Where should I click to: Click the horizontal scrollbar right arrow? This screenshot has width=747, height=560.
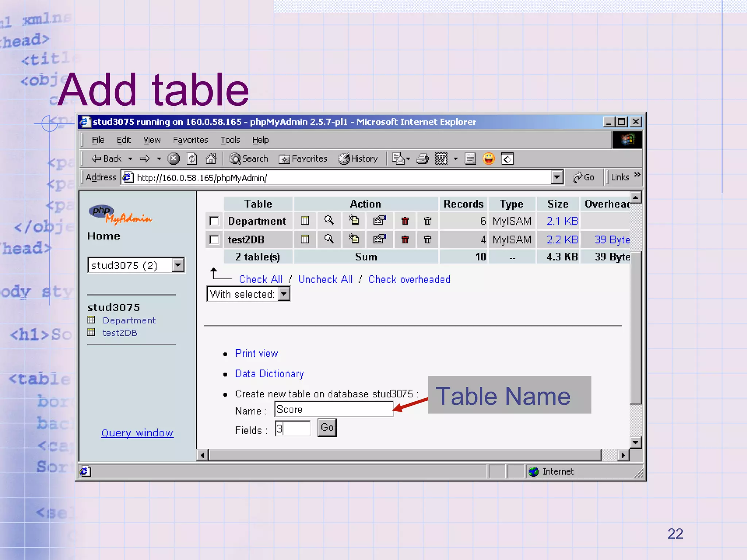pyautogui.click(x=623, y=455)
